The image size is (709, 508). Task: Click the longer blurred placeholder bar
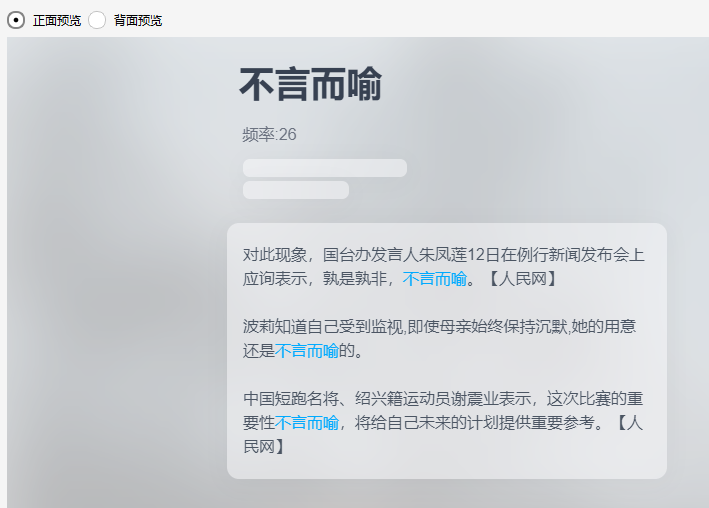[325, 168]
